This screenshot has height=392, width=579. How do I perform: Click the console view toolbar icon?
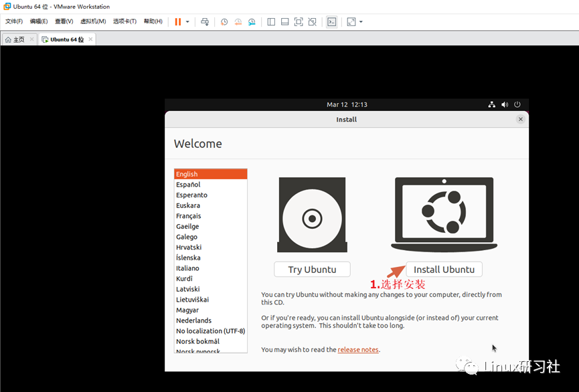[x=332, y=22]
